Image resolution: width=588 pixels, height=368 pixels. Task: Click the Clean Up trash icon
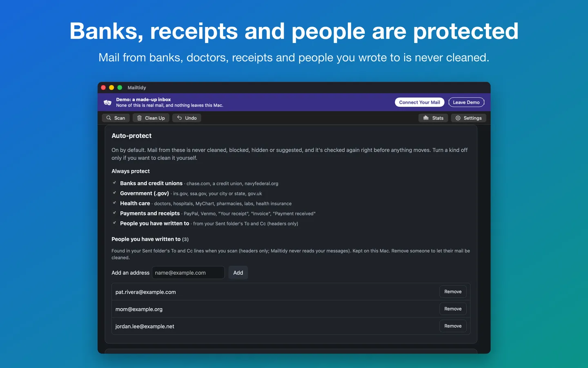(139, 118)
